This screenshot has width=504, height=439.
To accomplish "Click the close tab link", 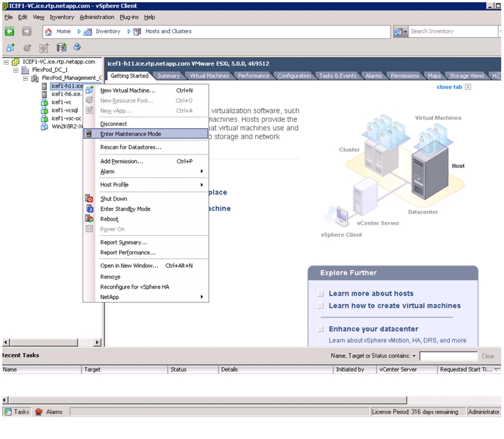I will [449, 87].
